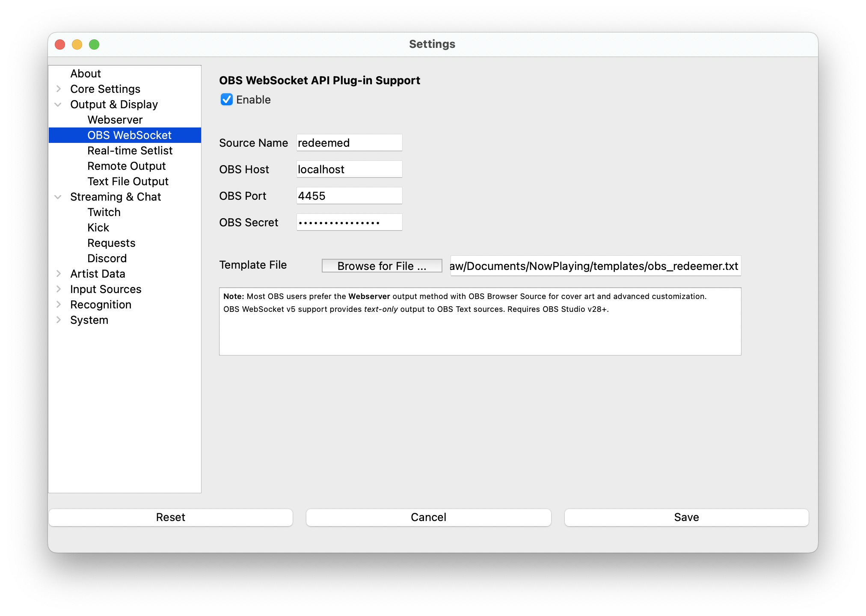
Task: Select the About entry in sidebar
Action: [86, 74]
